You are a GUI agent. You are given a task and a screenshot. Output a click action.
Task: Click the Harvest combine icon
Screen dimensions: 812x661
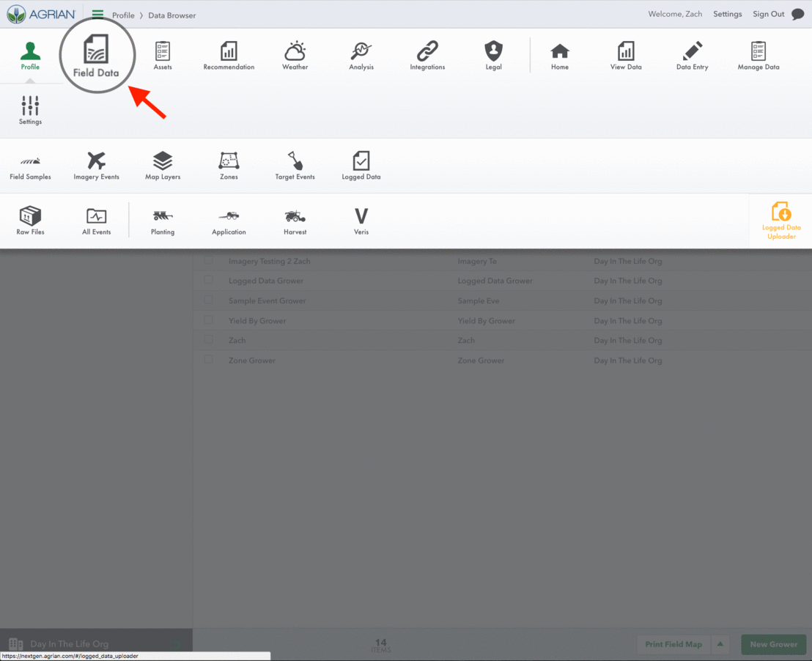pos(295,221)
